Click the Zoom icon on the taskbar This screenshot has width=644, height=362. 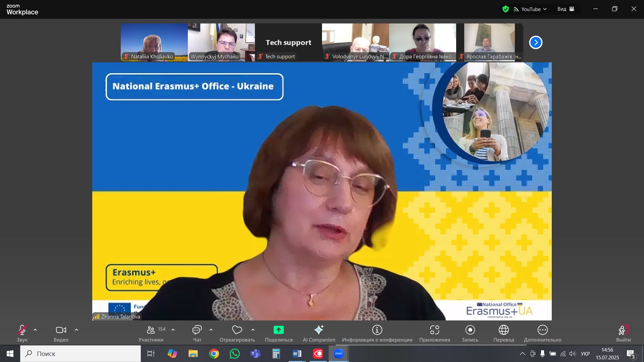[339, 354]
